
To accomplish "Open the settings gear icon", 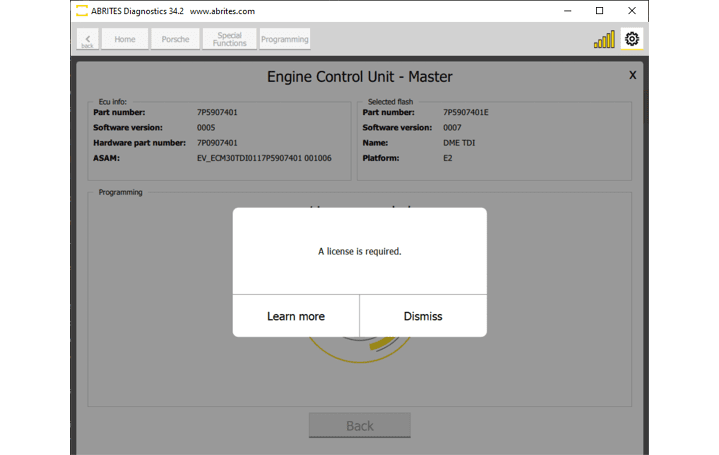I will coord(631,39).
